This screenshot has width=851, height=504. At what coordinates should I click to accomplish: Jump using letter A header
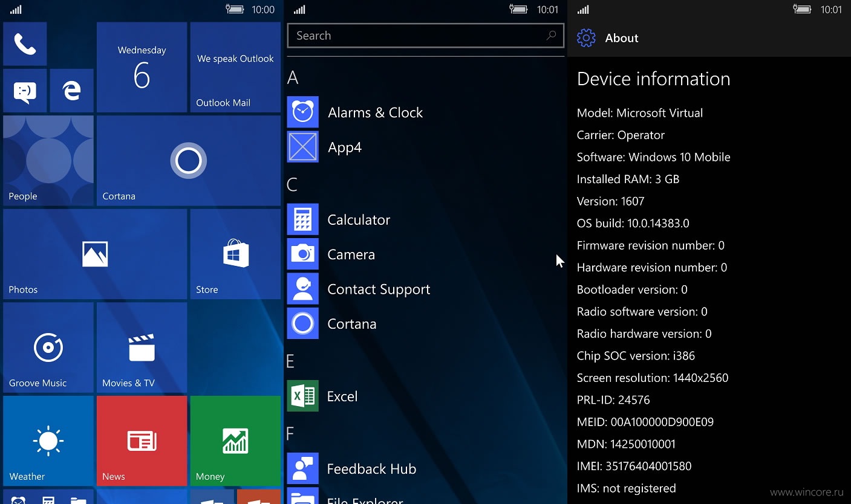click(293, 77)
